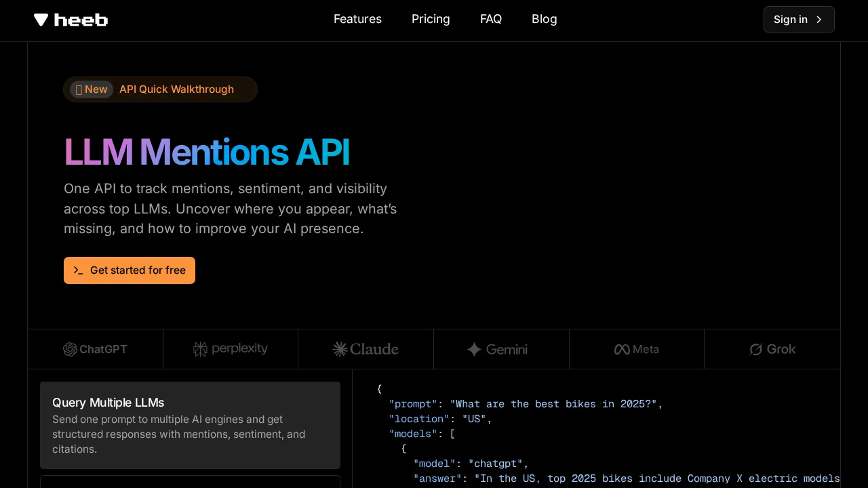
Task: Open the Pricing menu item
Action: click(431, 19)
